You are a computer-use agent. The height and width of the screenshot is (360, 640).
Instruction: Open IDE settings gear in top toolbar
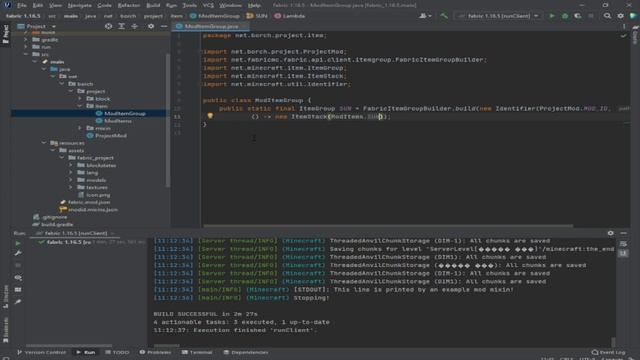pos(620,16)
